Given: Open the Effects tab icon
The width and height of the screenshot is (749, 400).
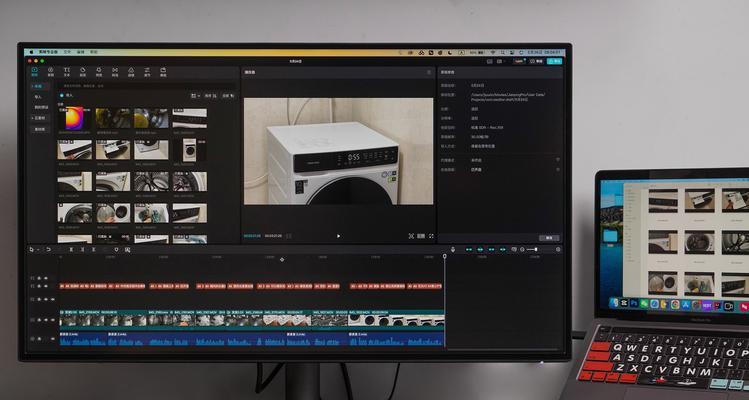Looking at the screenshot, I should coord(99,72).
